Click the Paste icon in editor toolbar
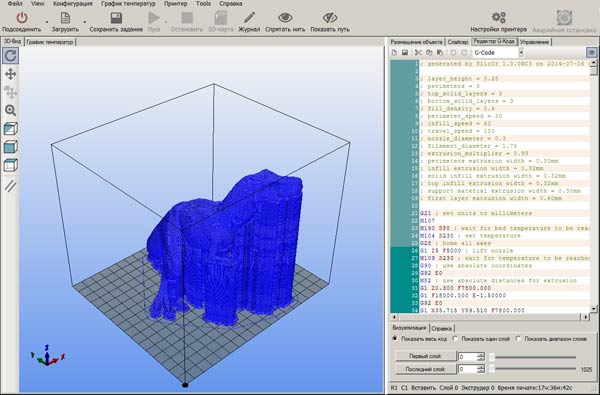Viewport: 600px width, 395px height. 440,52
